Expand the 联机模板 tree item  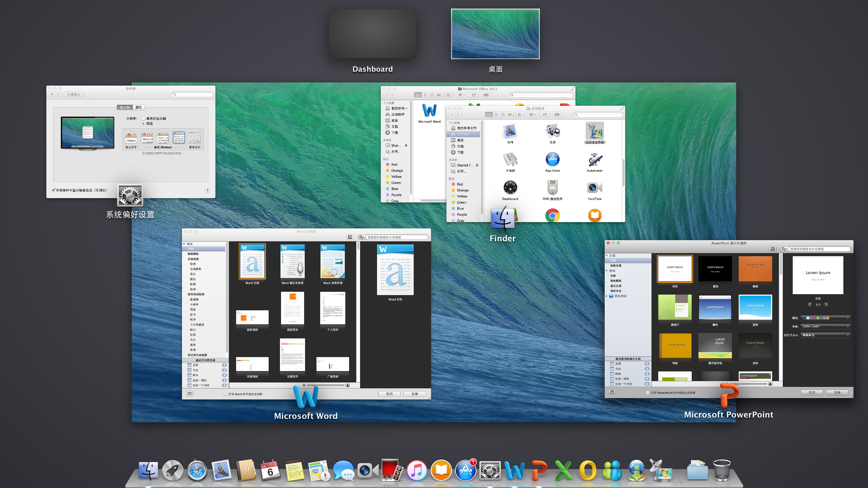point(607,296)
